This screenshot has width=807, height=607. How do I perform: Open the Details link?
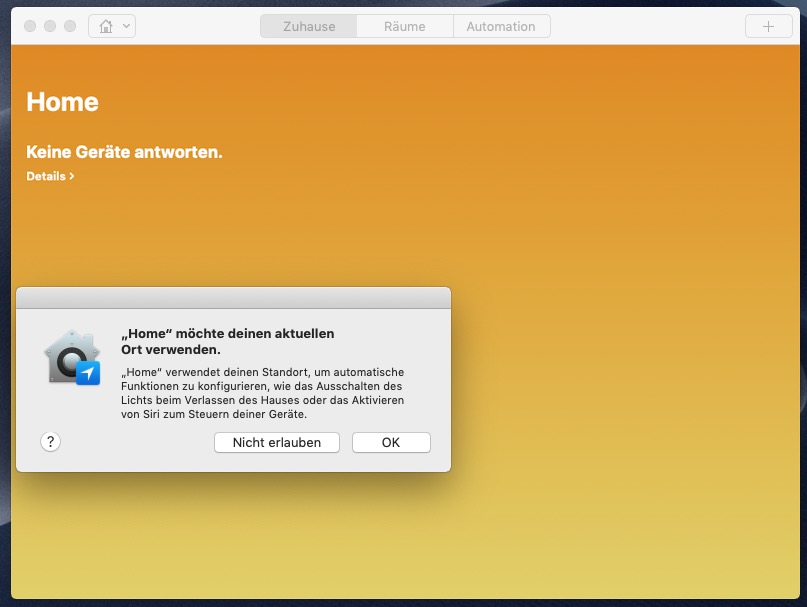[x=45, y=176]
